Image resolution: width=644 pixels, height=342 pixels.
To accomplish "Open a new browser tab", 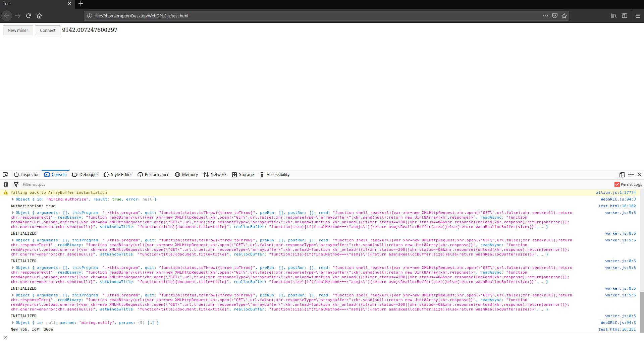I will (81, 4).
